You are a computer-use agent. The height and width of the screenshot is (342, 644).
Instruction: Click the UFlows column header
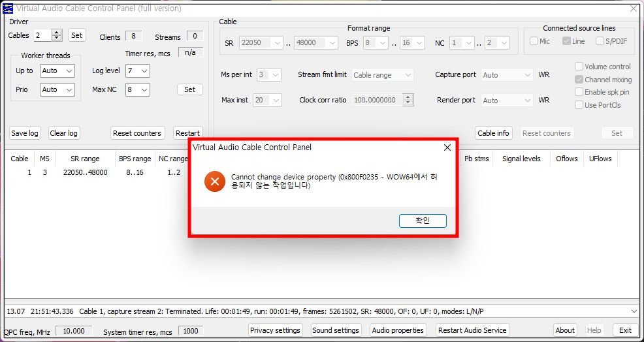click(x=600, y=159)
